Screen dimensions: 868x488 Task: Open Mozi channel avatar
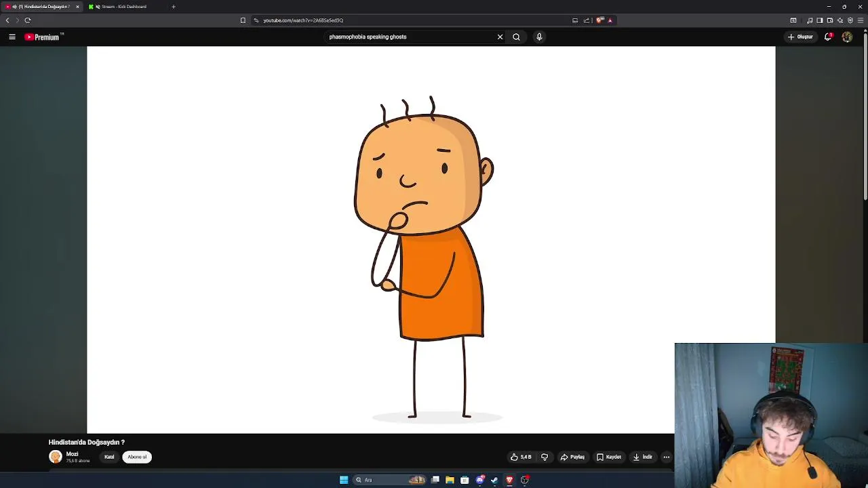pos(56,457)
